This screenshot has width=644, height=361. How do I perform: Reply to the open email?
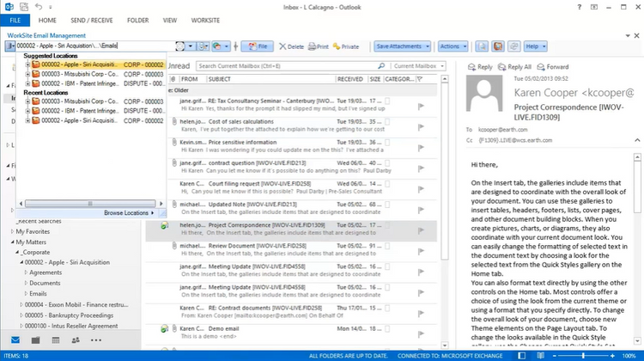point(480,66)
